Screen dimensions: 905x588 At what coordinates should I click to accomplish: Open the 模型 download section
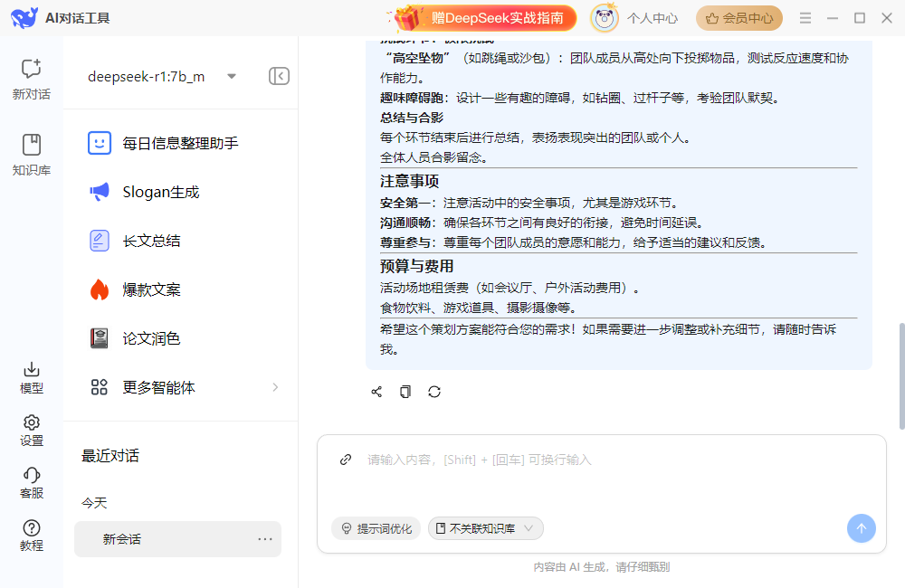(x=31, y=377)
